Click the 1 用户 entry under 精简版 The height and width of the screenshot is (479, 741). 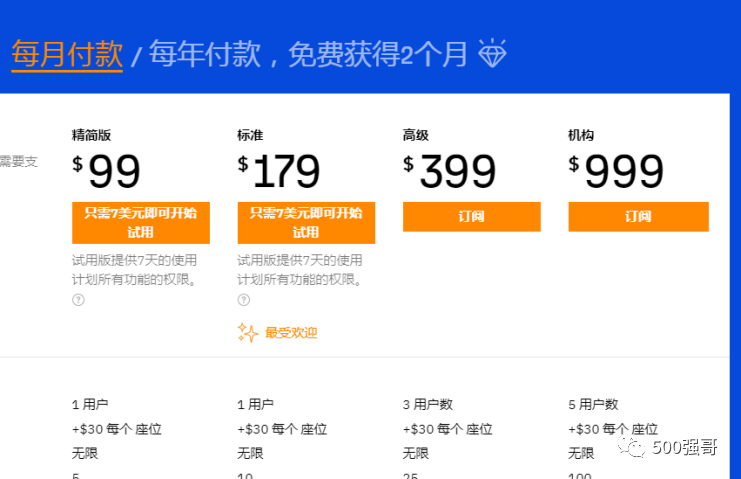tap(90, 404)
